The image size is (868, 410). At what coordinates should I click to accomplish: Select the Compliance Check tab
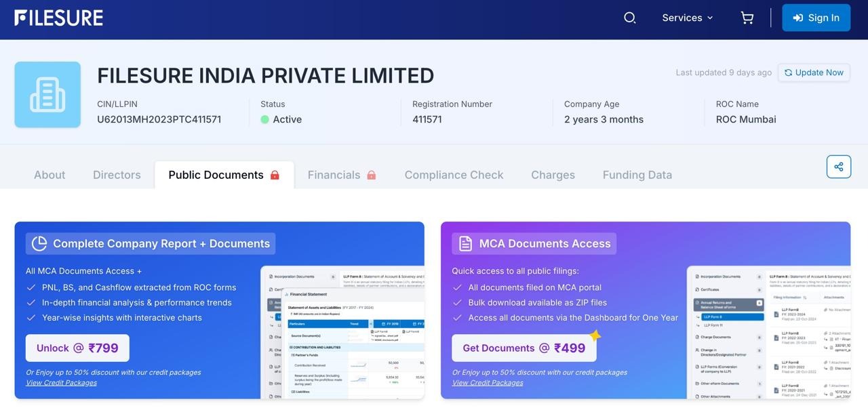[x=454, y=175]
